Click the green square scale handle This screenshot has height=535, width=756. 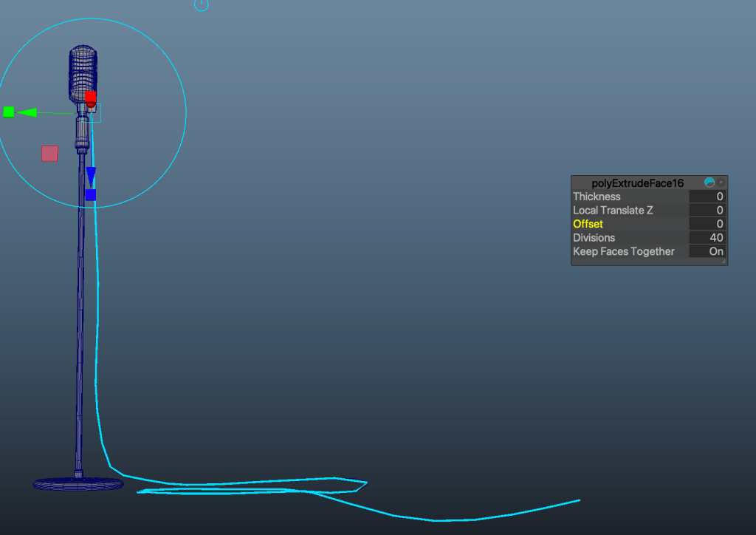point(9,112)
